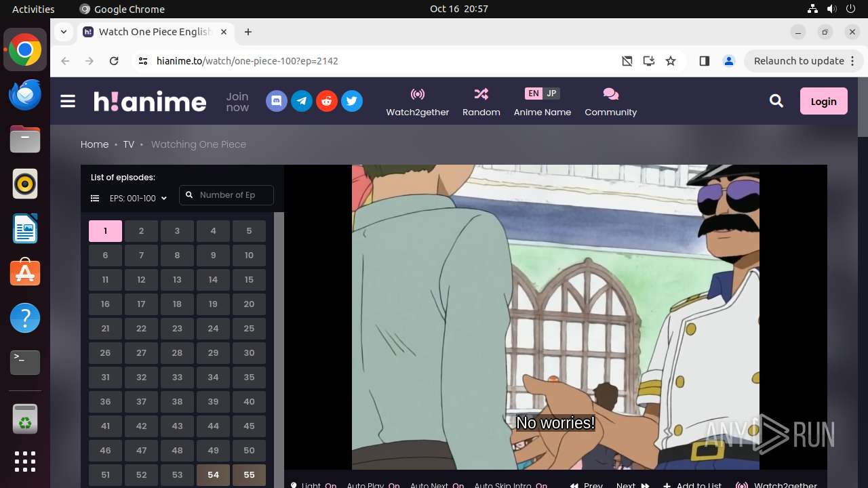Open Files from the dock
Viewport: 868px width, 488px height.
[x=25, y=139]
